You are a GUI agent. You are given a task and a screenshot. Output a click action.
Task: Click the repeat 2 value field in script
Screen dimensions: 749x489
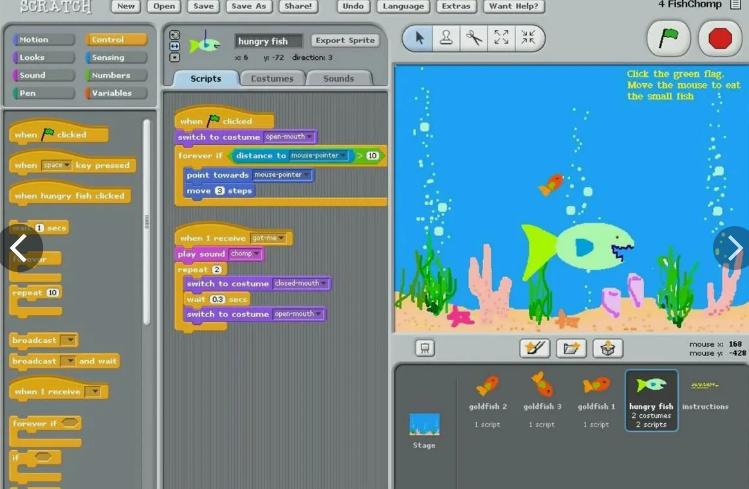[217, 269]
